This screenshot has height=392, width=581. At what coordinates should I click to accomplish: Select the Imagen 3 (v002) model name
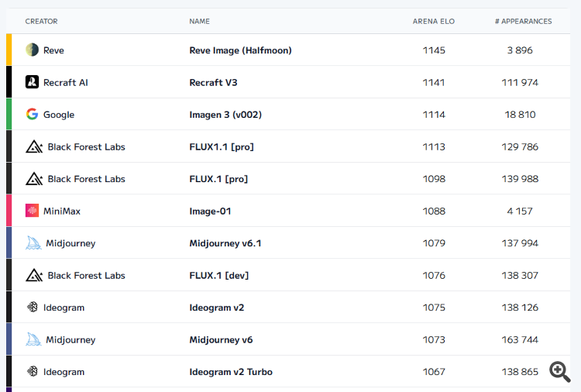coord(225,115)
